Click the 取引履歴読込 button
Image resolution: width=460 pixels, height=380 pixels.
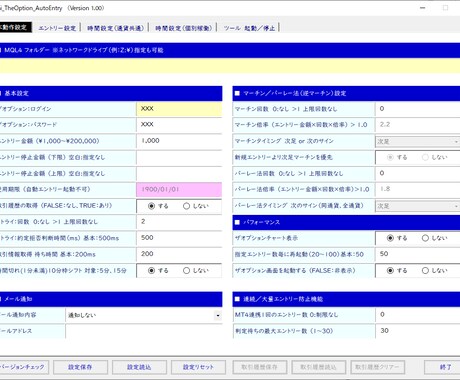319,367
